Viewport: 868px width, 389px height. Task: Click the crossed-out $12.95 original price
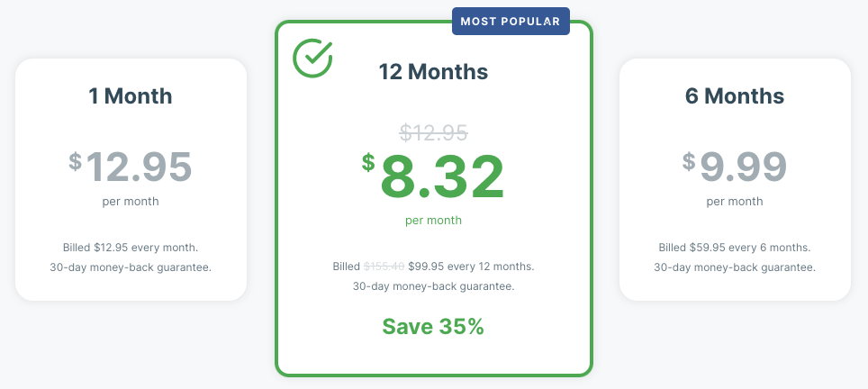(x=433, y=133)
